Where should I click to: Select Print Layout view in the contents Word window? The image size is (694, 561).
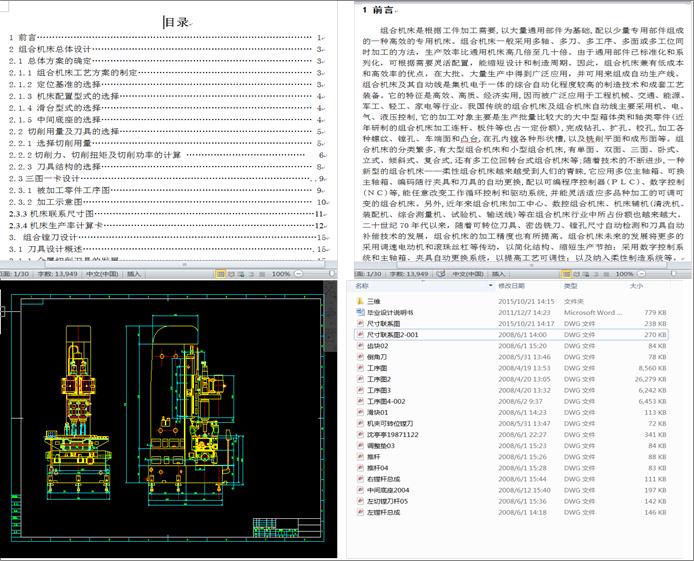click(x=220, y=274)
